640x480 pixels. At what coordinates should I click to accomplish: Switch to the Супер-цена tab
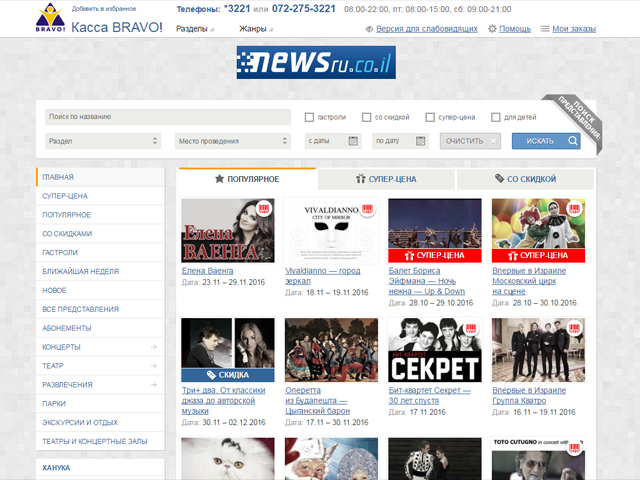point(386,179)
